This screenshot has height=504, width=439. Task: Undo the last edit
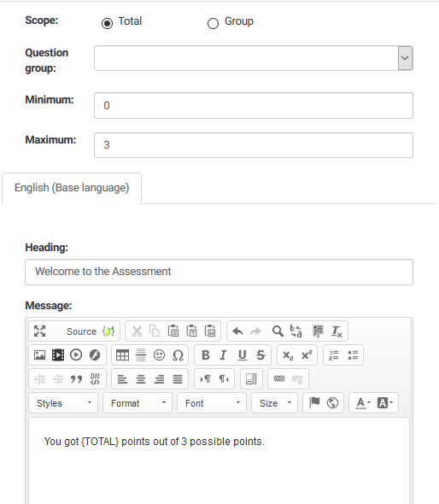tap(237, 331)
